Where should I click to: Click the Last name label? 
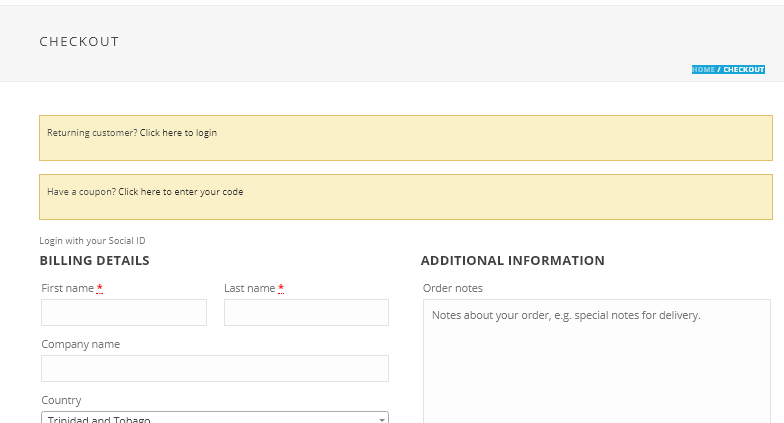click(x=249, y=288)
